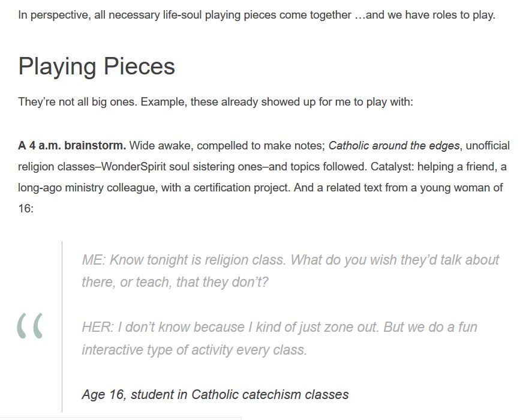Click the phrase 'interactive type of activity every class.'
Screen dimensions: 526x420
point(194,350)
